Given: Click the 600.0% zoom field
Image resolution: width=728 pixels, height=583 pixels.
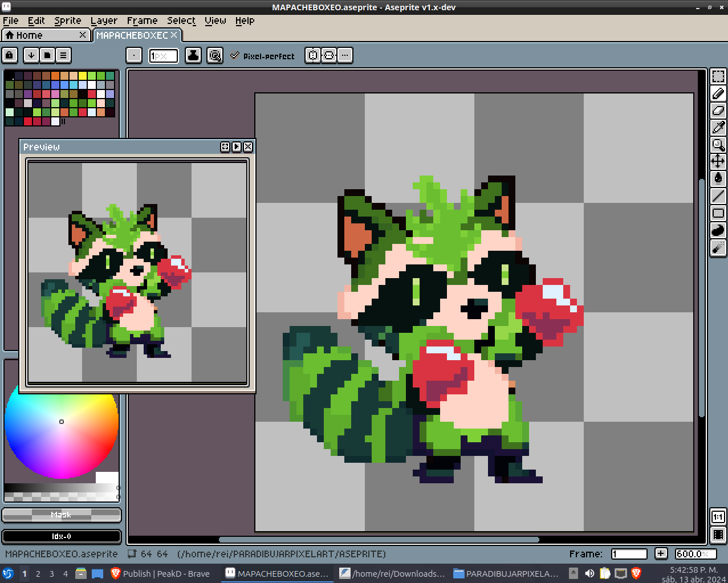Looking at the screenshot, I should coord(695,554).
